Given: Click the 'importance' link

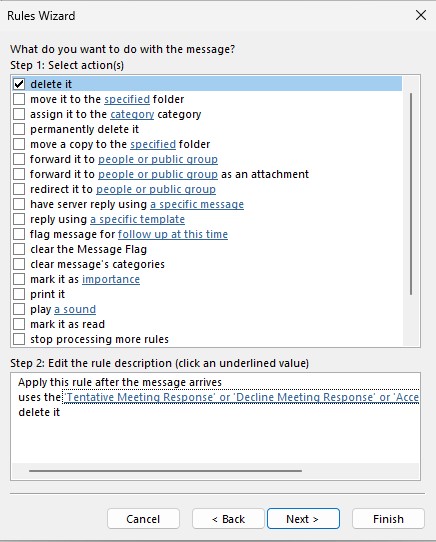Looking at the screenshot, I should (x=111, y=279).
